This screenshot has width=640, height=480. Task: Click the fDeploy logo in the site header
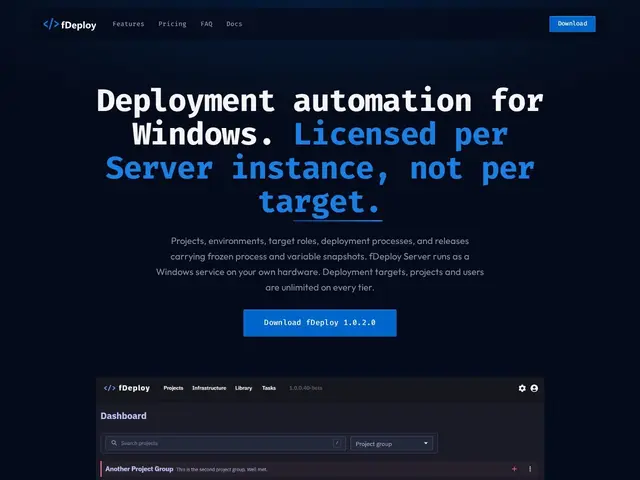[x=70, y=24]
